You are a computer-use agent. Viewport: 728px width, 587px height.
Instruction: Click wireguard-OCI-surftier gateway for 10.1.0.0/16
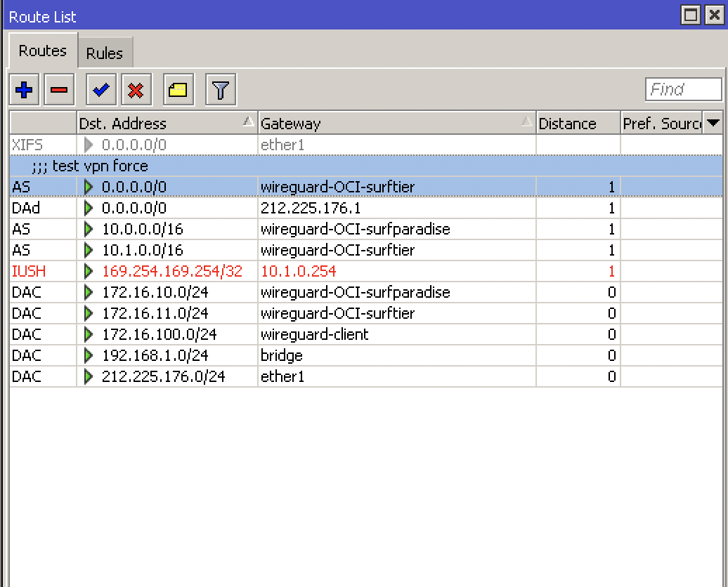[x=397, y=250]
